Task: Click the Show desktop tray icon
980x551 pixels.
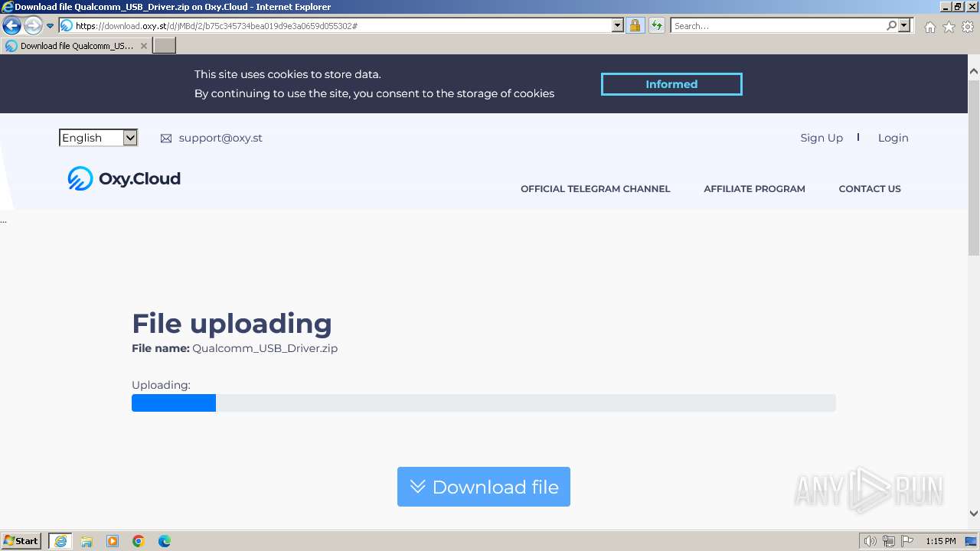Action: [972, 541]
